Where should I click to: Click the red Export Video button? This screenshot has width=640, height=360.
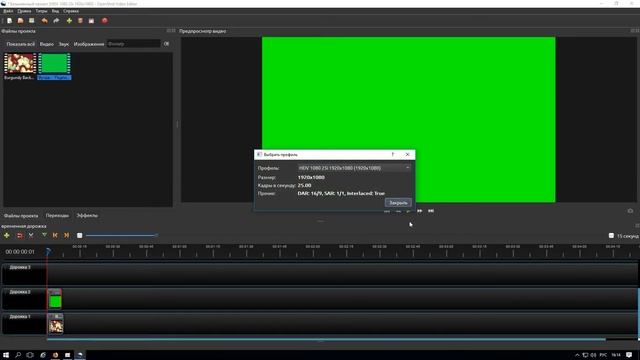pos(104,20)
